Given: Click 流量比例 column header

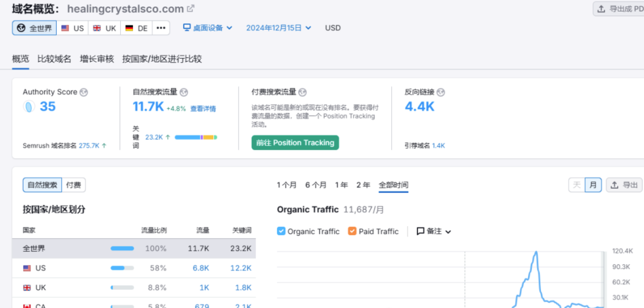Looking at the screenshot, I should coord(154,230).
